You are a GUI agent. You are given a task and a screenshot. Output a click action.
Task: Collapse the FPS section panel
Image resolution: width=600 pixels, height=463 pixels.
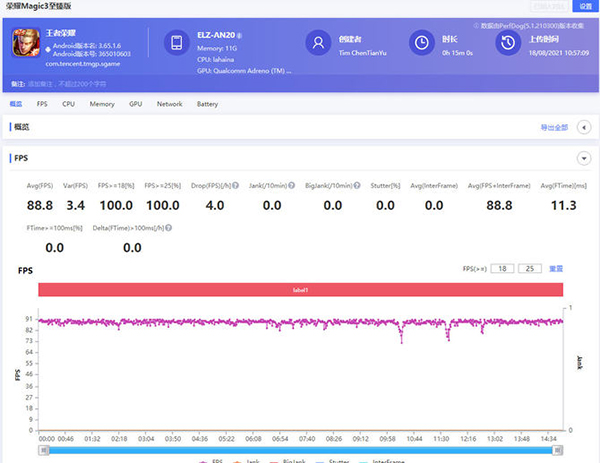(x=583, y=158)
